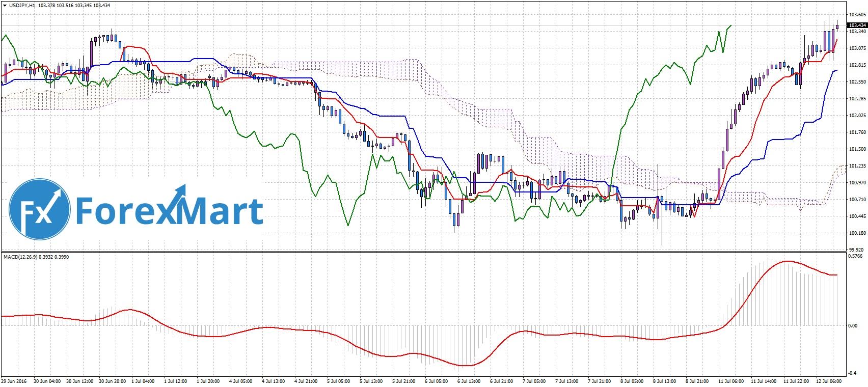The width and height of the screenshot is (868, 387).
Task: Click price axis label 103.075
Action: [857, 48]
